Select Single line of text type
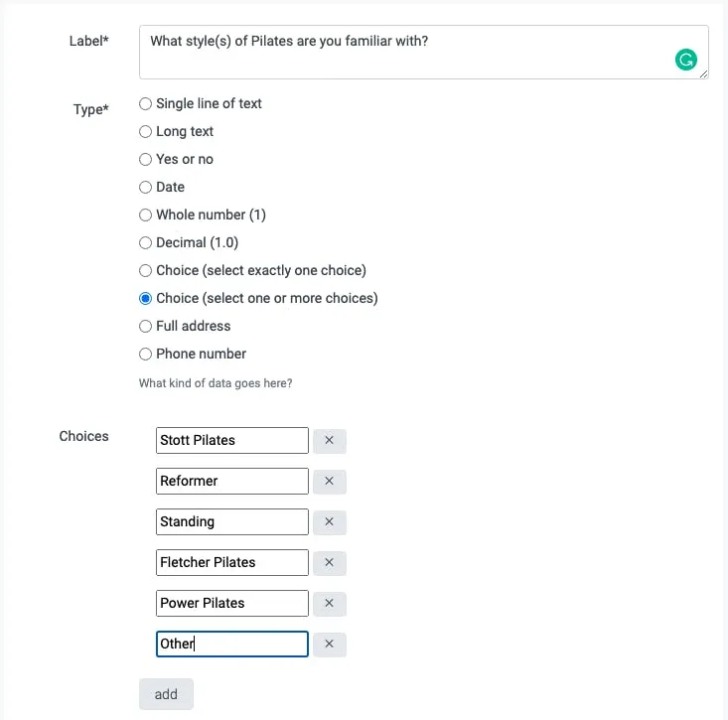This screenshot has height=720, width=728. point(145,103)
